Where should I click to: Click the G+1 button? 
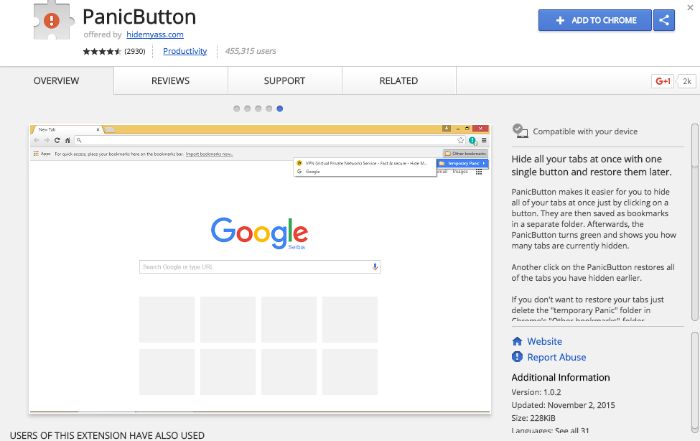tap(662, 81)
